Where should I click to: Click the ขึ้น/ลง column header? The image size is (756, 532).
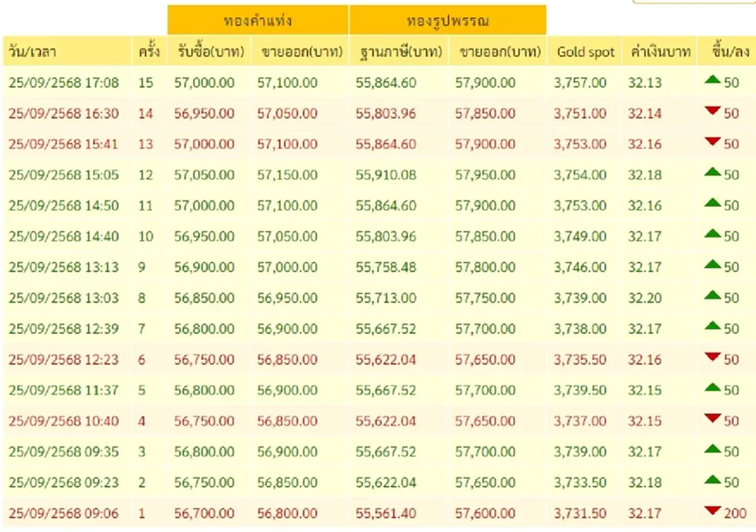pos(723,52)
